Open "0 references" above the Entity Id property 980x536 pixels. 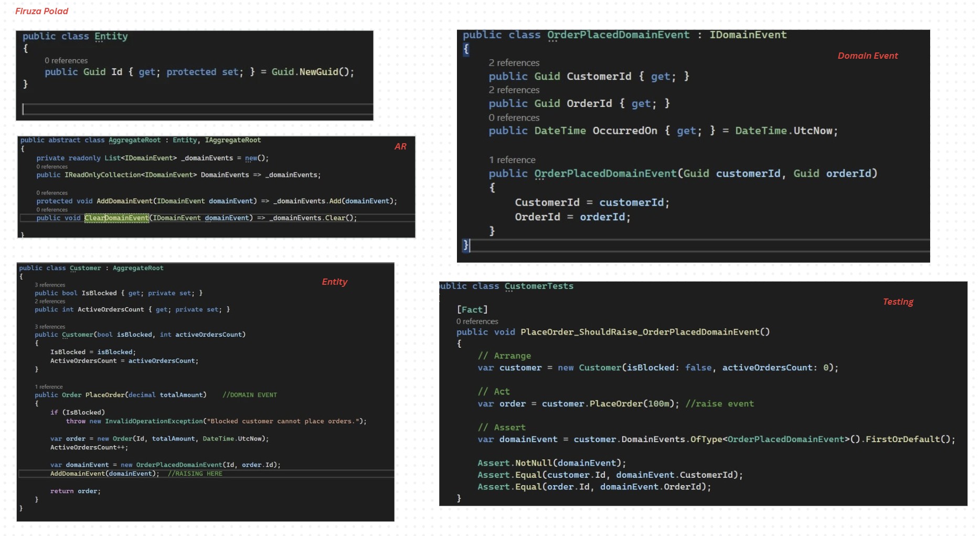pyautogui.click(x=66, y=60)
